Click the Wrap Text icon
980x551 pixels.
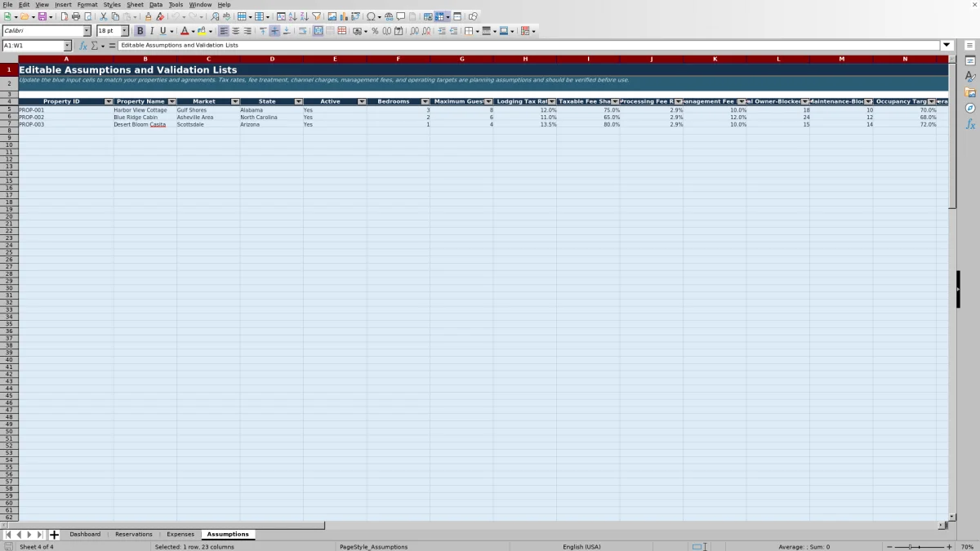pos(302,31)
